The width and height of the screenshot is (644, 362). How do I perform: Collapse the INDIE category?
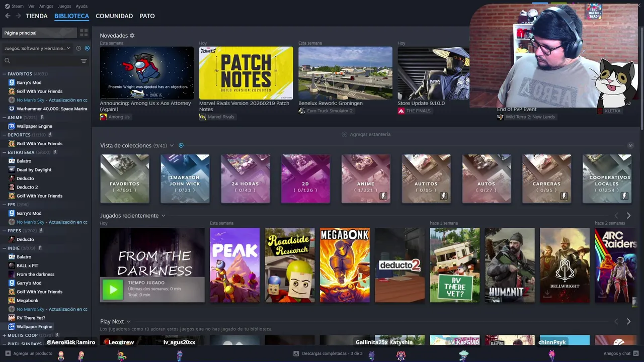tap(5, 248)
